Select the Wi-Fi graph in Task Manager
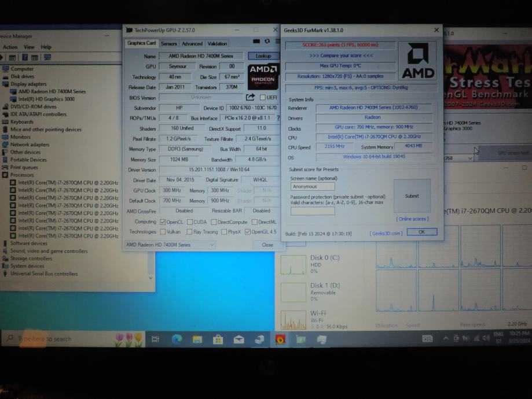Image resolution: width=532 pixels, height=399 pixels. point(293,320)
